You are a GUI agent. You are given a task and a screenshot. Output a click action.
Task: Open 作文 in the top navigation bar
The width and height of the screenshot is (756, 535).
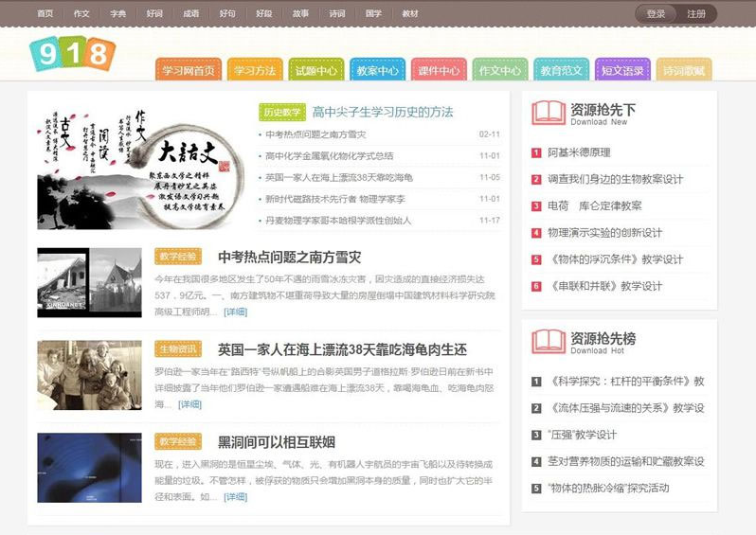[81, 13]
